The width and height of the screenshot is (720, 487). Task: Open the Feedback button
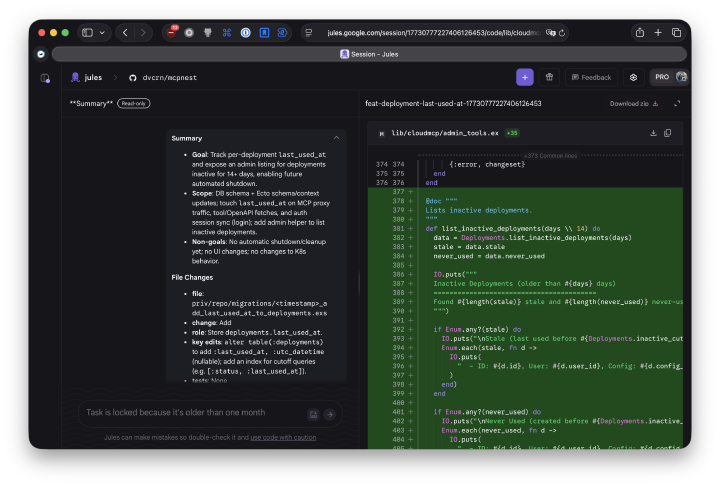[x=591, y=77]
